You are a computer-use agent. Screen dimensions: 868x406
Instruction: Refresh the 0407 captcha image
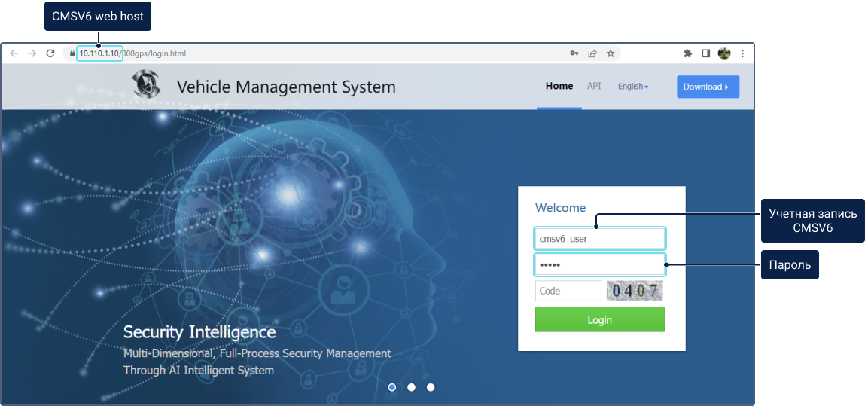(x=635, y=291)
